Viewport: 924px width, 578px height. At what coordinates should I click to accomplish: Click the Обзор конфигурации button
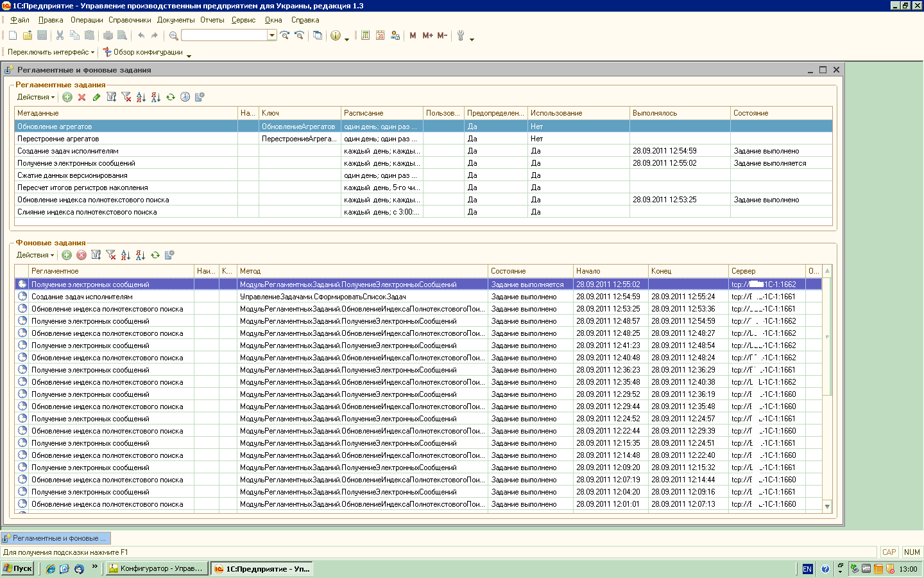[142, 52]
